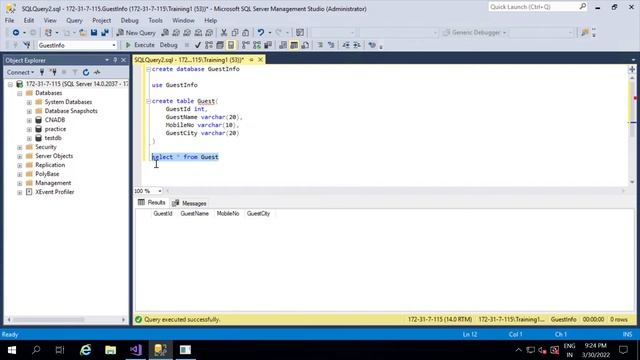Switch to the Messages tab
Image resolution: width=640 pixels, height=360 pixels.
click(189, 203)
